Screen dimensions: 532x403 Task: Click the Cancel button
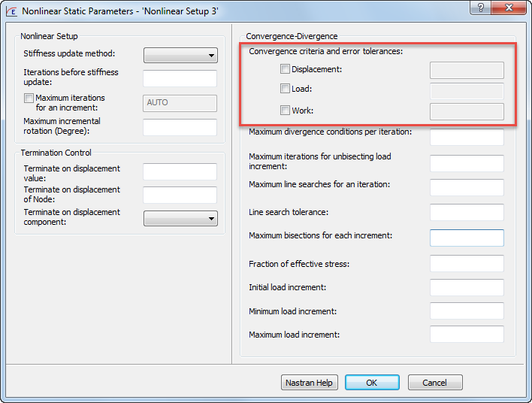434,383
